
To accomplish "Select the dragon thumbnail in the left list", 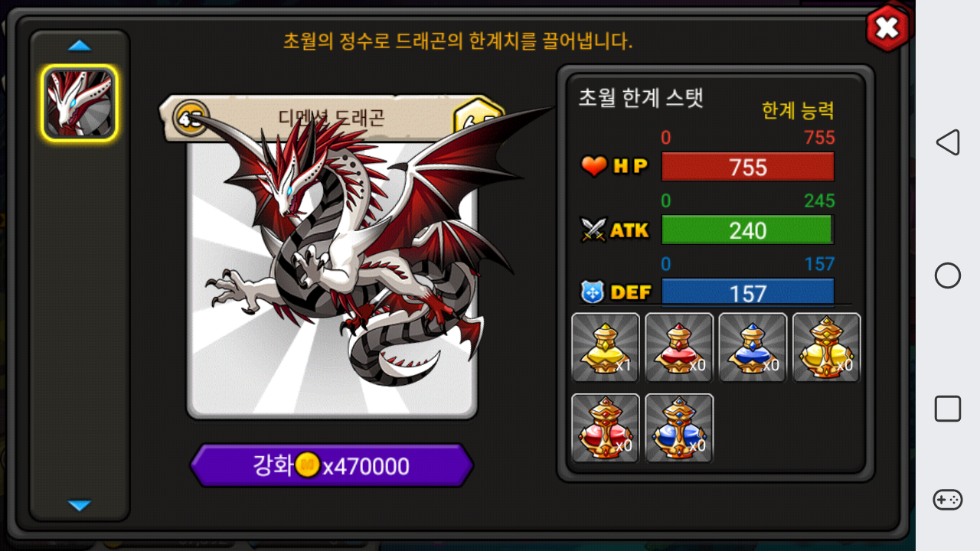I will (80, 103).
